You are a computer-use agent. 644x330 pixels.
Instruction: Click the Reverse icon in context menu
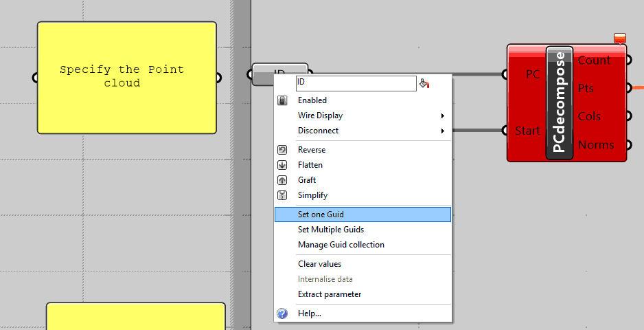coord(282,150)
